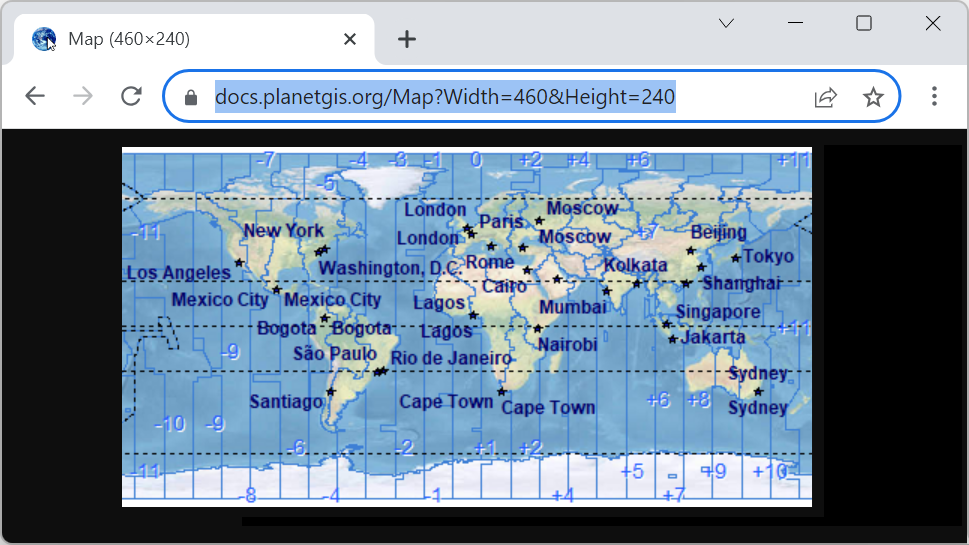
Task: Open a new tab with plus
Action: 406,39
